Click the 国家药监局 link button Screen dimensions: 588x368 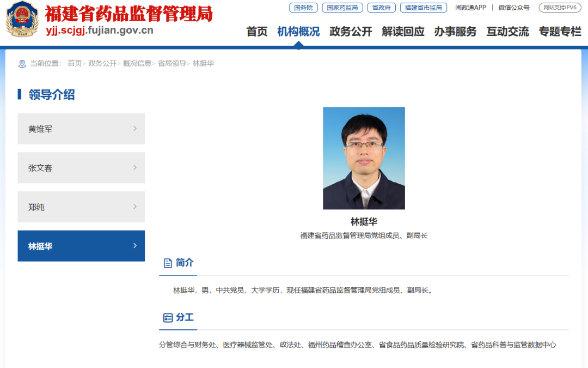tap(342, 8)
